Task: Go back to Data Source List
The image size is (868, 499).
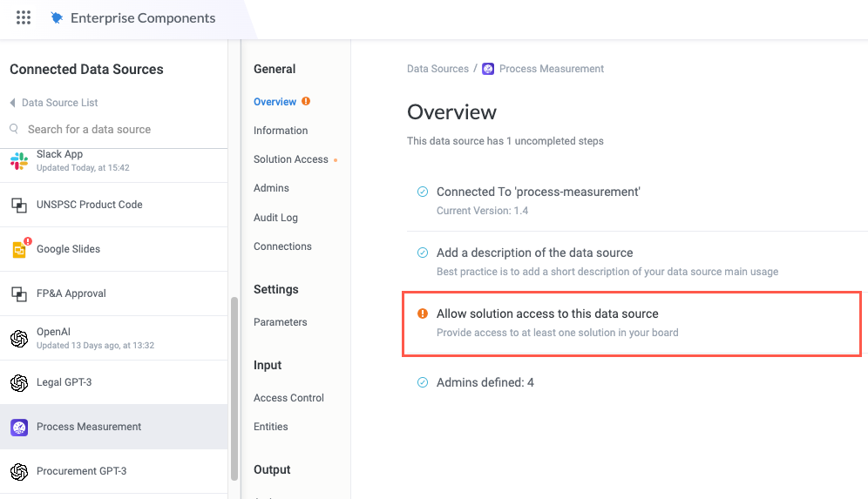Action: (60, 103)
